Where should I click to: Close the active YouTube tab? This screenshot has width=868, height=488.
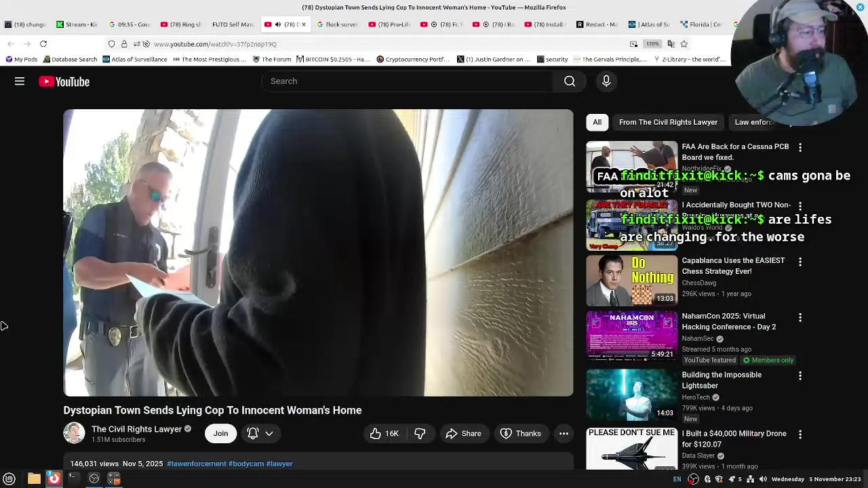point(303,24)
